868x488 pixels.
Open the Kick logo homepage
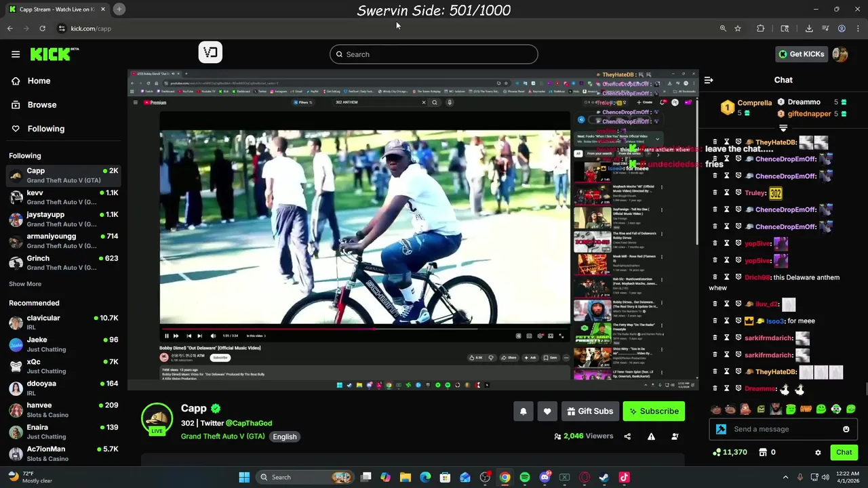[54, 54]
